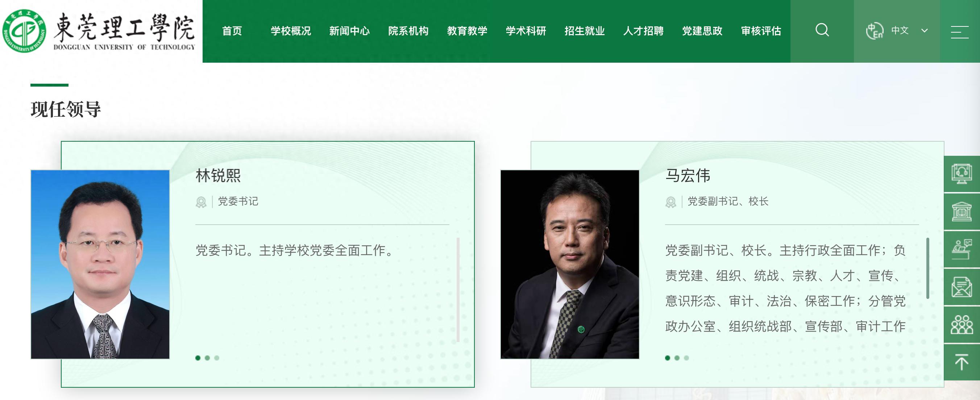Click the 人才招聘 link
Screen dimensions: 980x400
(x=643, y=31)
